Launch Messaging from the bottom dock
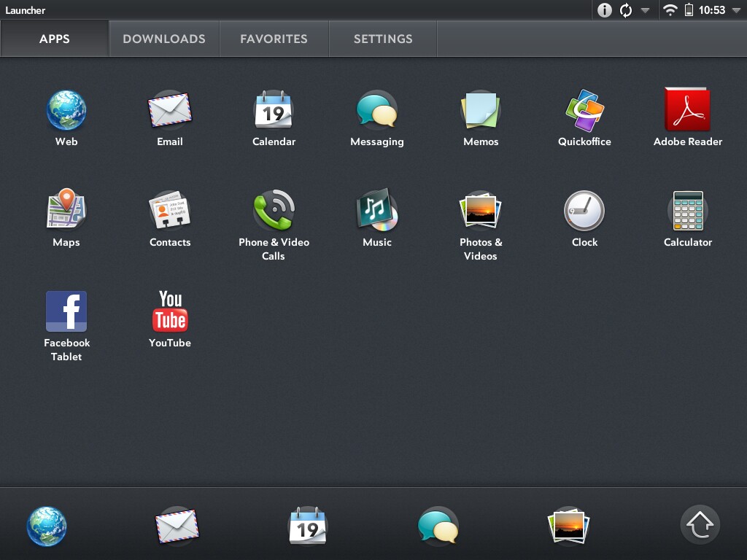 point(438,524)
